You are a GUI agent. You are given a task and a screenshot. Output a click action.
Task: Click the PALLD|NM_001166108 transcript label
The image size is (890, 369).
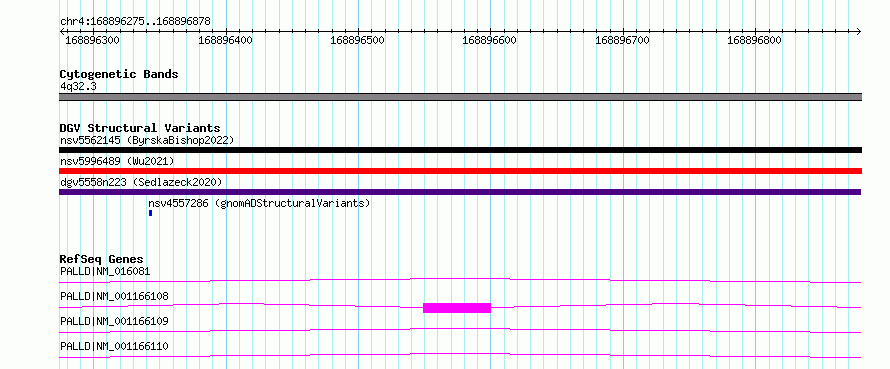tap(114, 296)
